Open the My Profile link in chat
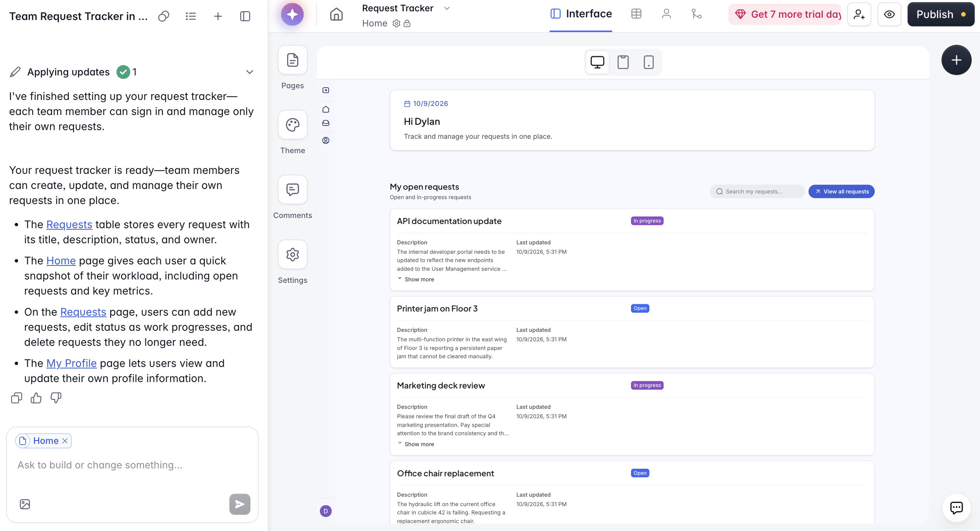This screenshot has width=980, height=531. point(72,363)
